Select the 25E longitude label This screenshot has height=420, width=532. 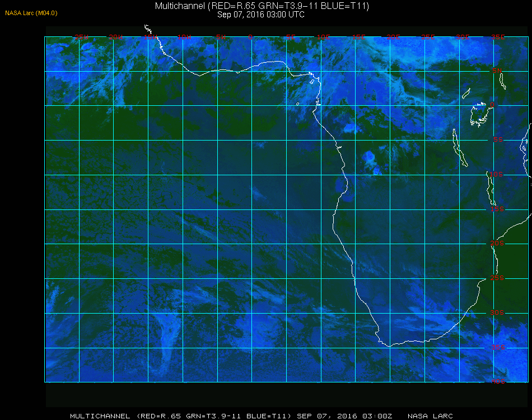tap(428, 37)
